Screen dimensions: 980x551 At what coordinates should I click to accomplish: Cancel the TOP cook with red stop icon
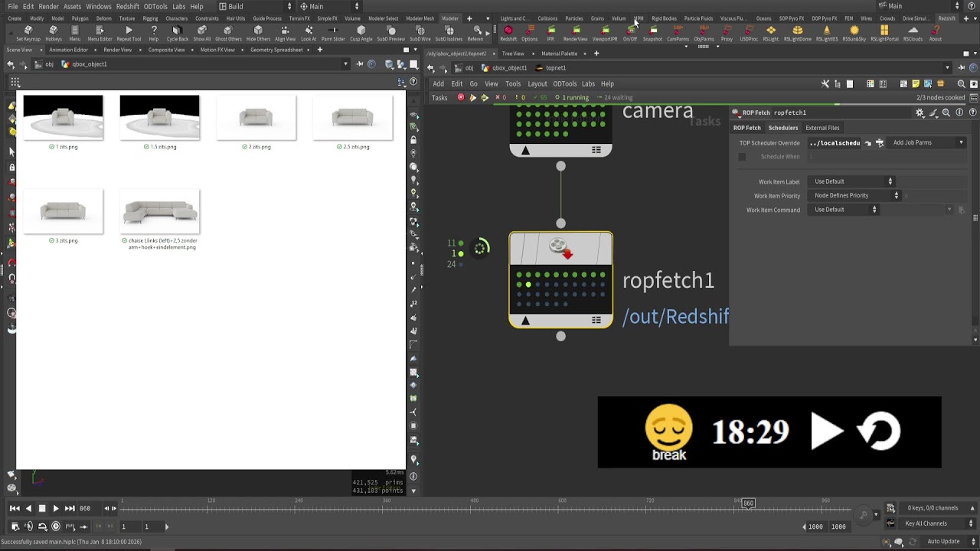[461, 97]
